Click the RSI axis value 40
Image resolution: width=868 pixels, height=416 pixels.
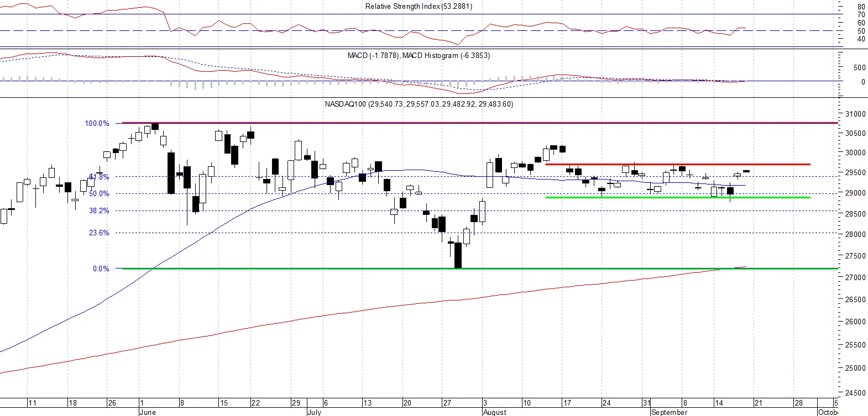861,39
